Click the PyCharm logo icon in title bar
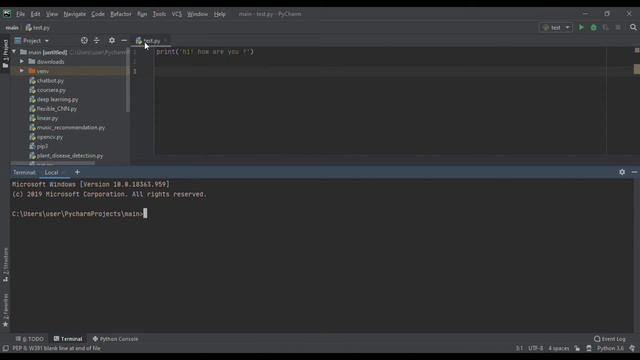Image resolution: width=640 pixels, height=360 pixels. tap(7, 14)
